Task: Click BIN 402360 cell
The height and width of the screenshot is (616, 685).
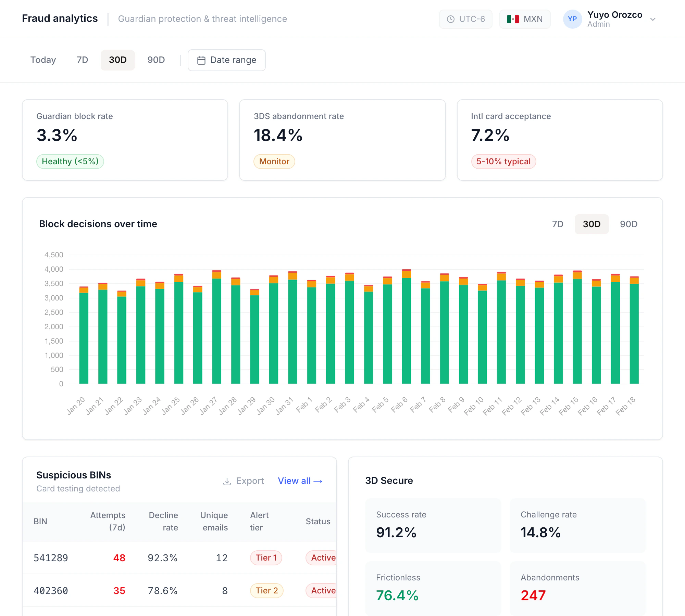Action: pos(51,591)
